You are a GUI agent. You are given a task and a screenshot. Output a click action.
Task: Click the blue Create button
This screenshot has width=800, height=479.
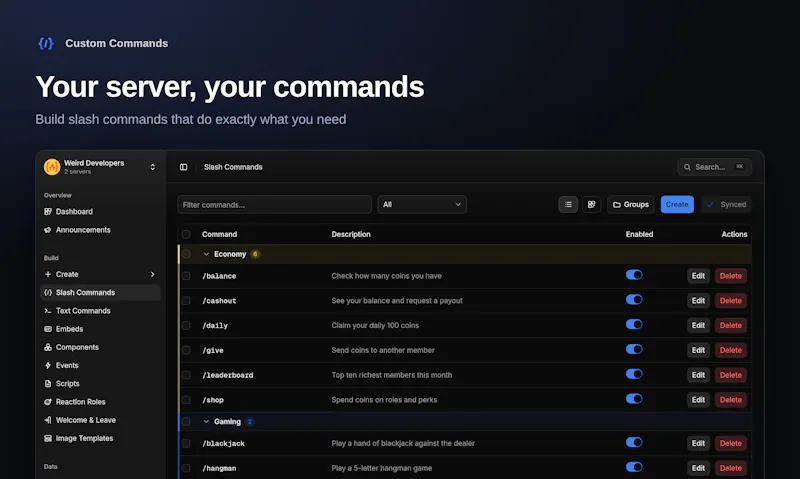click(677, 205)
